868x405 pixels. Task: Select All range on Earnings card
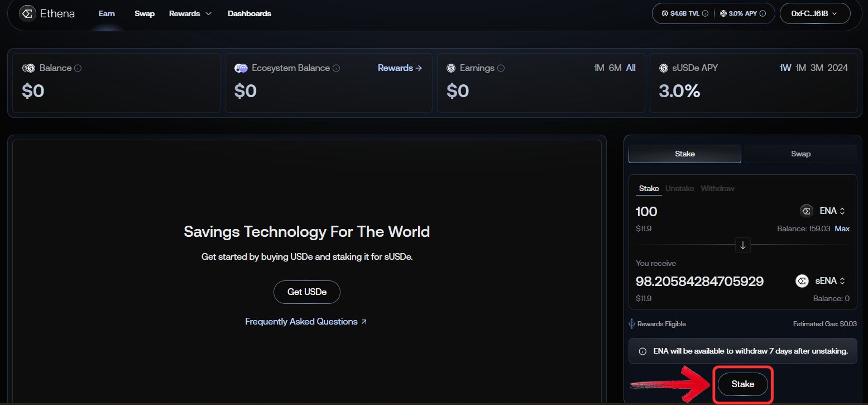coord(631,68)
